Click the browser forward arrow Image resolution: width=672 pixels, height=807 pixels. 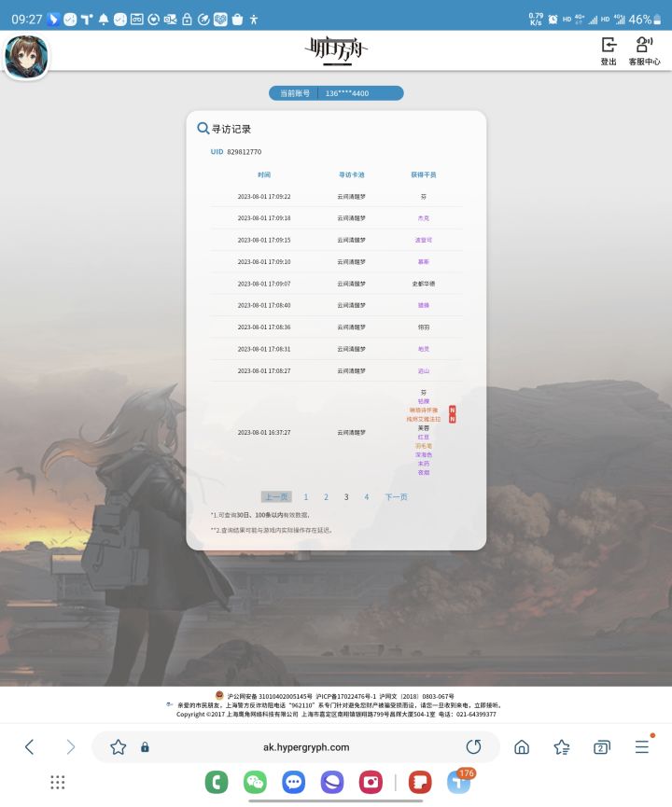click(x=71, y=746)
